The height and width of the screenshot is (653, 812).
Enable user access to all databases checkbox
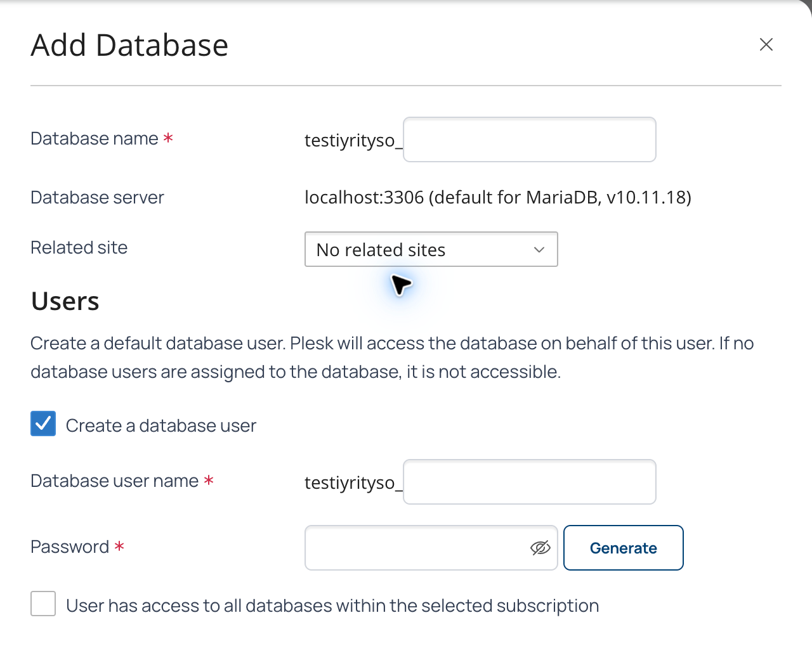[x=43, y=604]
